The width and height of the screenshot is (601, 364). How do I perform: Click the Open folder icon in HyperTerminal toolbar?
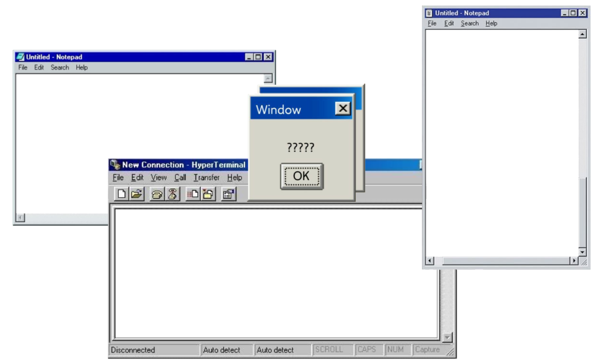[x=136, y=194]
